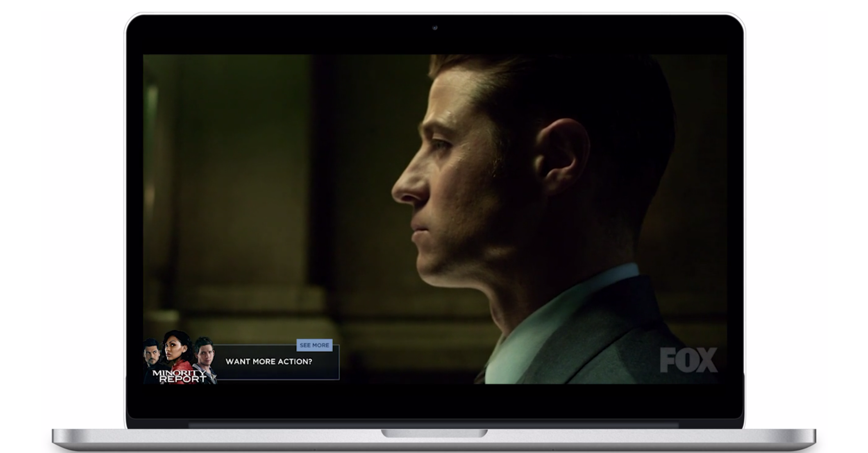Viewport: 868px width, 453px height.
Task: Click the SEE MORE button
Action: [314, 345]
